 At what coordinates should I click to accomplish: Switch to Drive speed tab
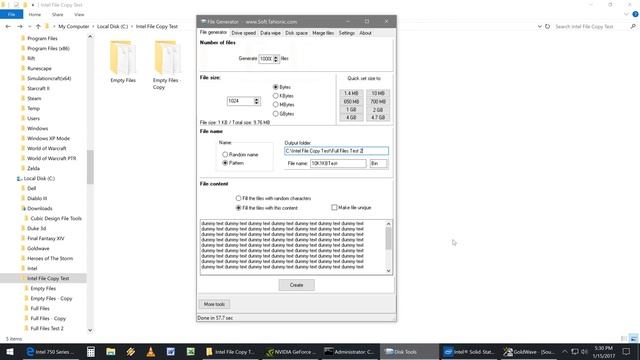244,33
